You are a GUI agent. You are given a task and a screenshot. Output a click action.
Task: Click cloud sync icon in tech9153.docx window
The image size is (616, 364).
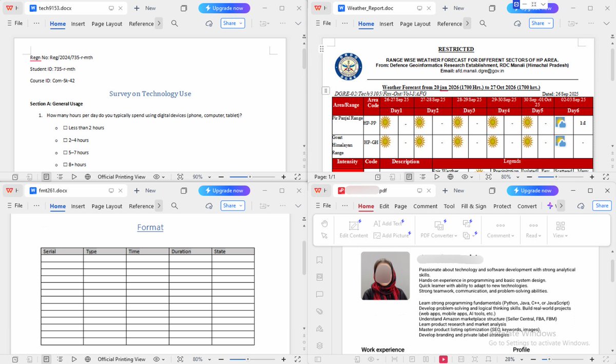(209, 24)
